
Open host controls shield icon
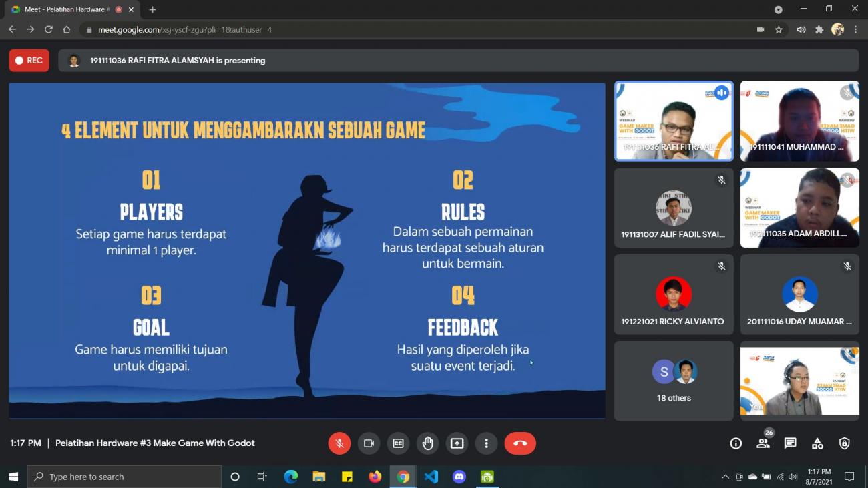[x=845, y=443]
